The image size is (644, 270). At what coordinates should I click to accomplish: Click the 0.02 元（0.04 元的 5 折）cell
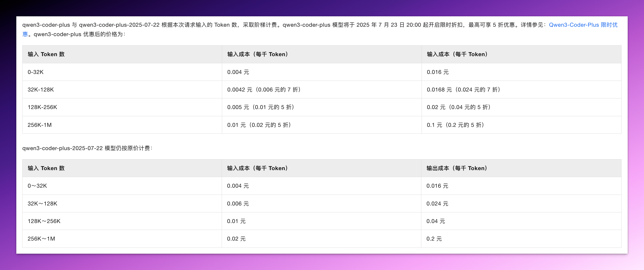[x=458, y=107]
